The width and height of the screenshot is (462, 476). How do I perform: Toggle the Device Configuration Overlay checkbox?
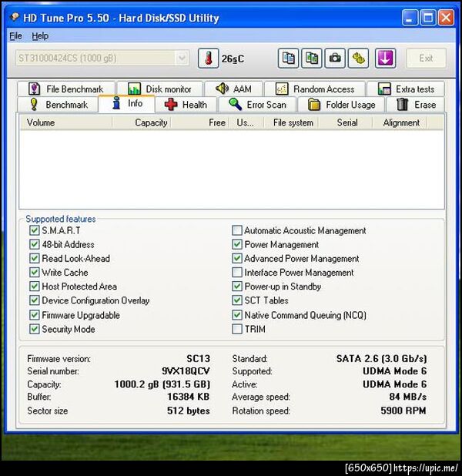click(x=35, y=300)
